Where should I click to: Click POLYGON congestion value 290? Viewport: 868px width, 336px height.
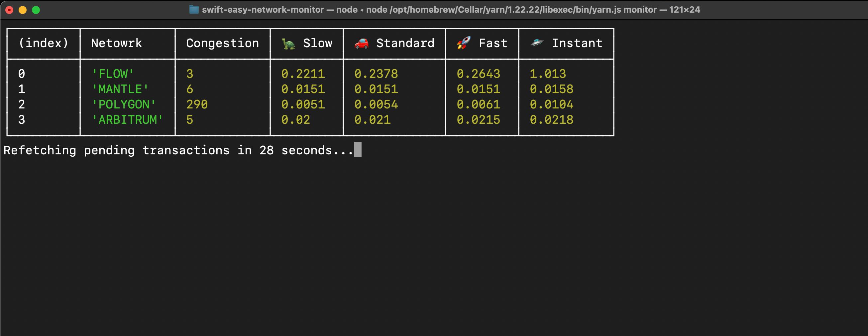tap(197, 104)
